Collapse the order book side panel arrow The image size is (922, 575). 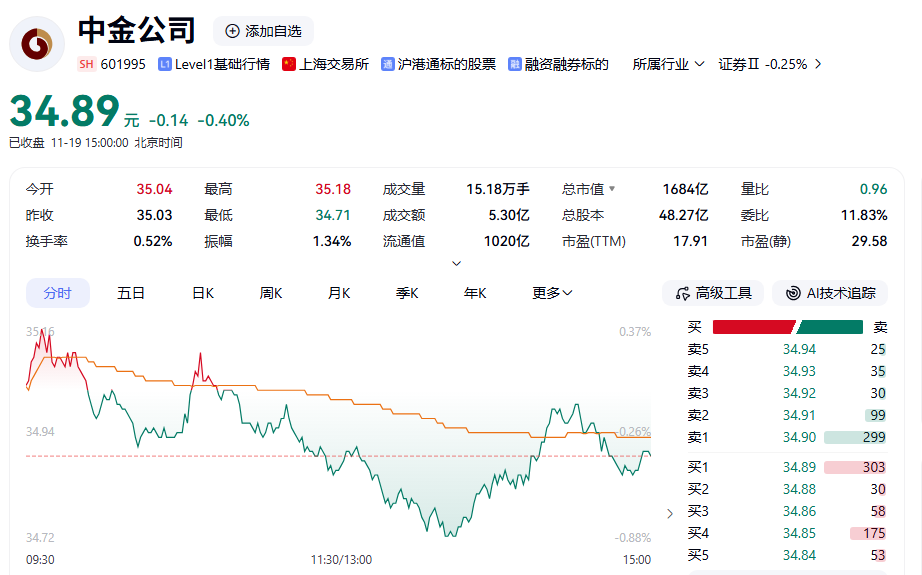pos(670,514)
